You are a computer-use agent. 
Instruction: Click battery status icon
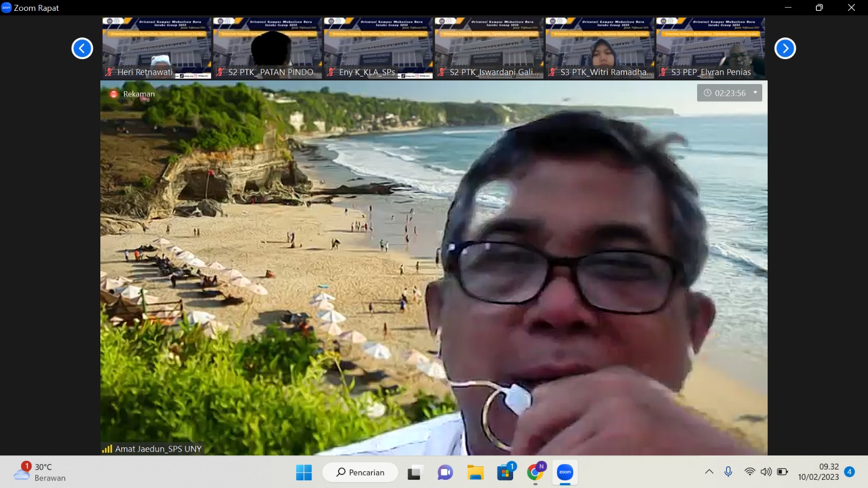(782, 472)
